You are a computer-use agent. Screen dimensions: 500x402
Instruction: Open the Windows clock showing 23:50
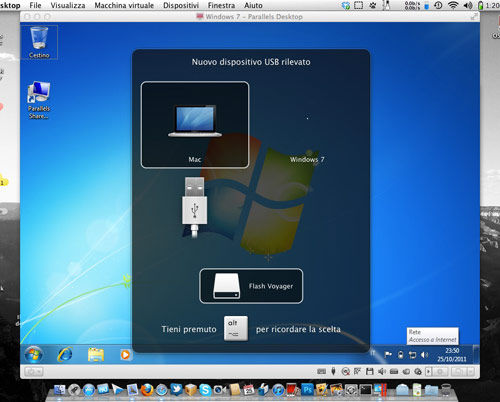pyautogui.click(x=452, y=355)
